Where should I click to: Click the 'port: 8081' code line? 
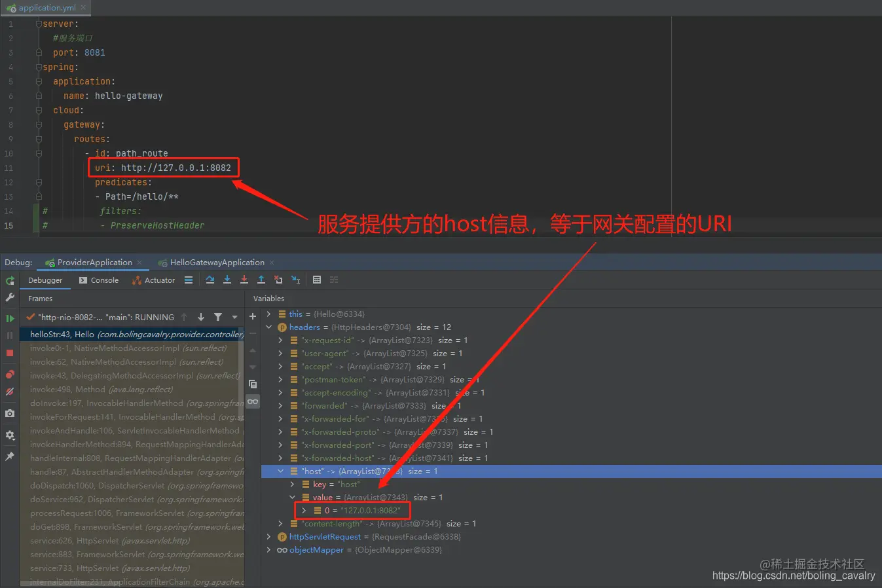(79, 52)
